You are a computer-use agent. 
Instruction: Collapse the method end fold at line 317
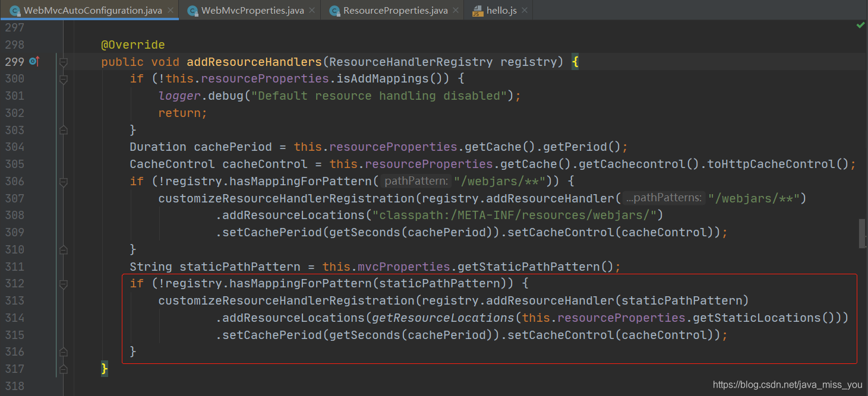pos(64,369)
